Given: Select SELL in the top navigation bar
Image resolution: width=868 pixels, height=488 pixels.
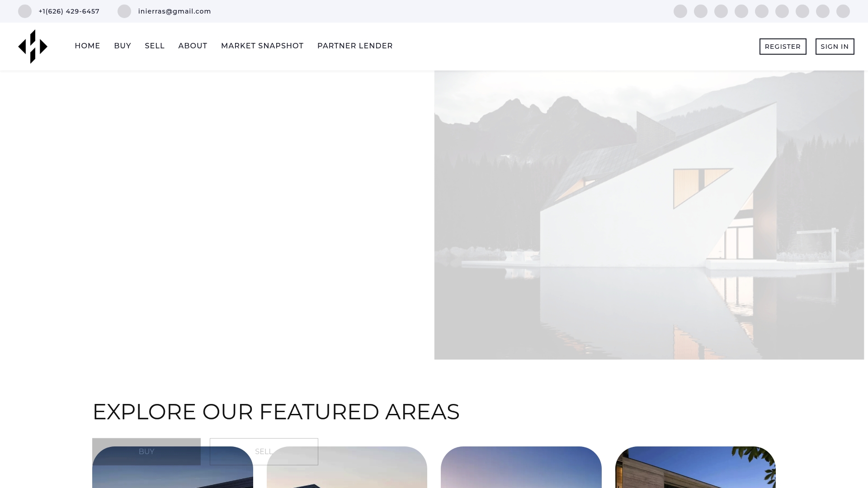Looking at the screenshot, I should click(155, 46).
